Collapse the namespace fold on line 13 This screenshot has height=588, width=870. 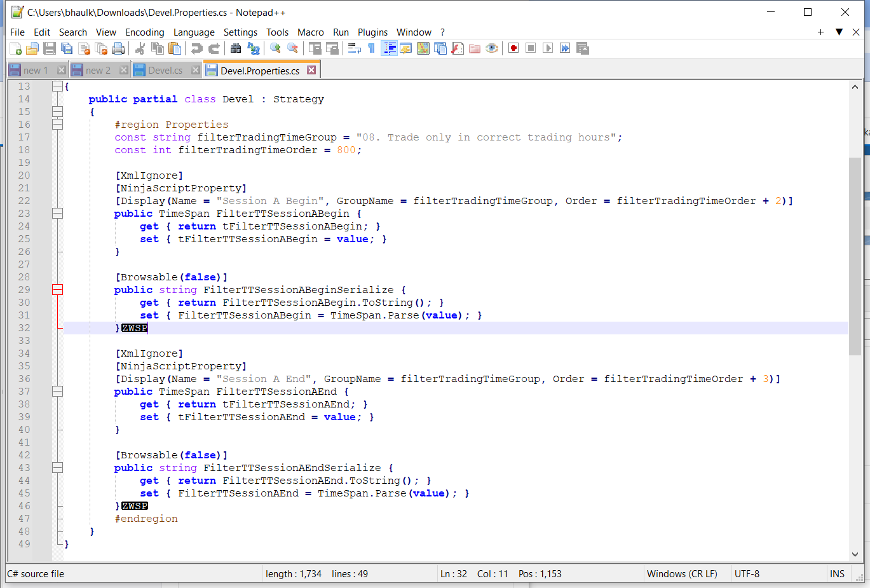tap(57, 86)
